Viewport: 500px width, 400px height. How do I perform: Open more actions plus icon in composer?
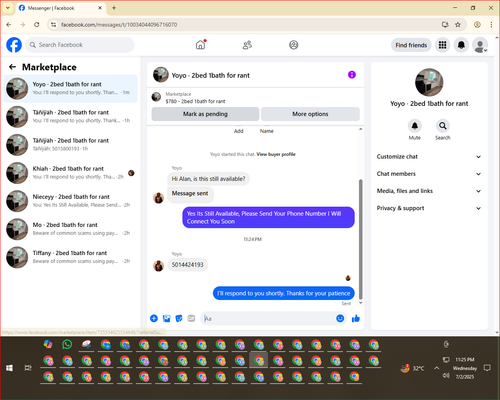click(154, 318)
